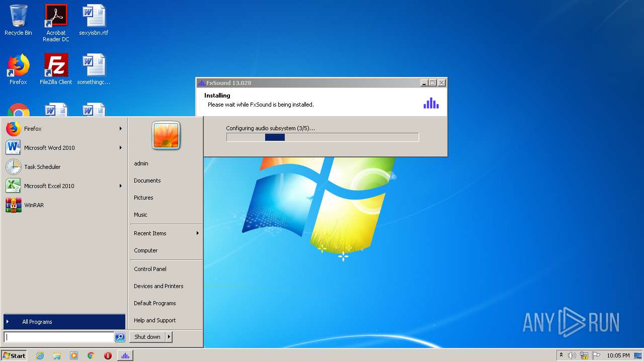644x362 pixels.
Task: Click the volume speaker tray icon
Action: click(572, 355)
